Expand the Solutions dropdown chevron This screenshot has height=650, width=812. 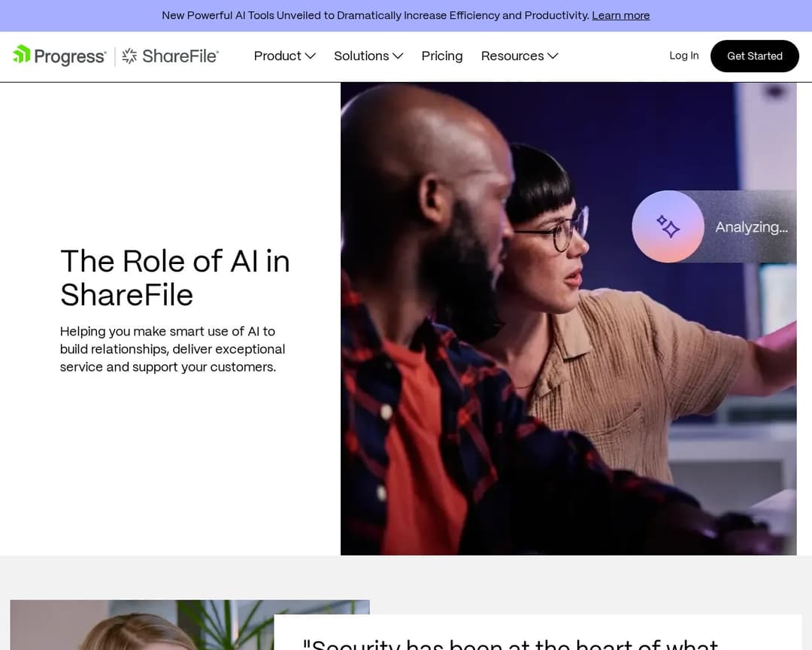coord(398,56)
